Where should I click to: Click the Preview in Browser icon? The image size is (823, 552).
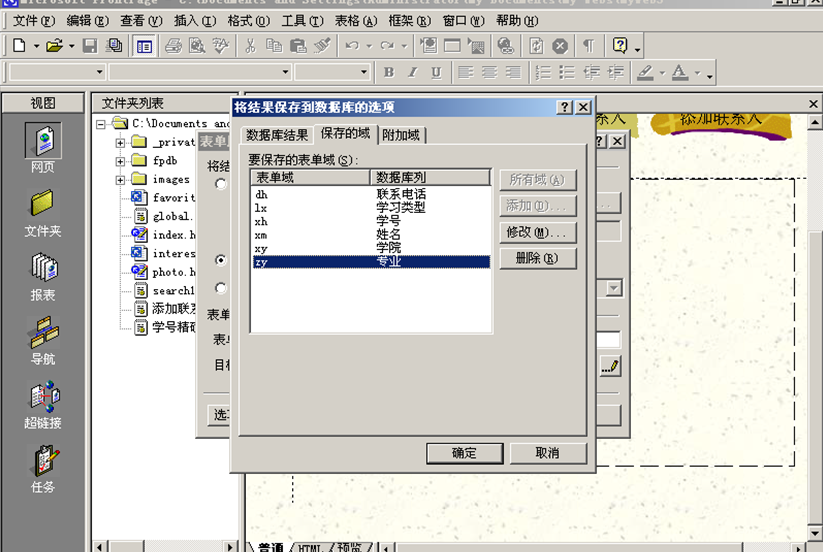(x=197, y=46)
